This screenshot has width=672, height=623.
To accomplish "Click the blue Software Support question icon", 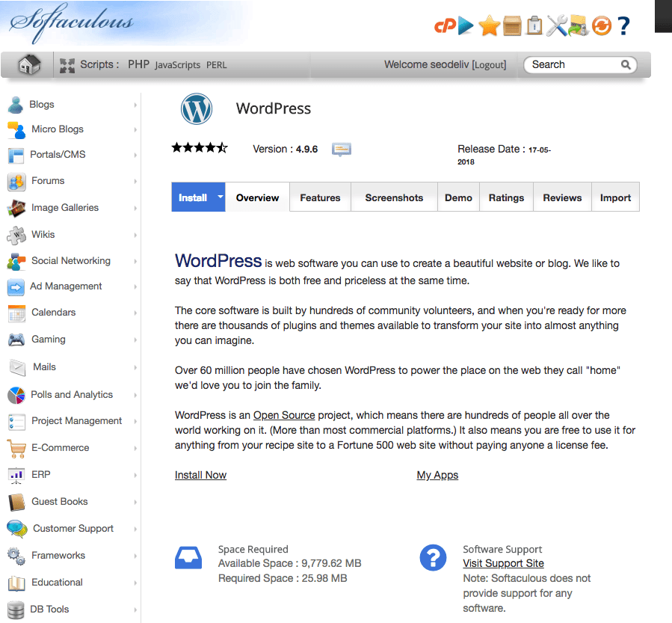I will click(433, 558).
